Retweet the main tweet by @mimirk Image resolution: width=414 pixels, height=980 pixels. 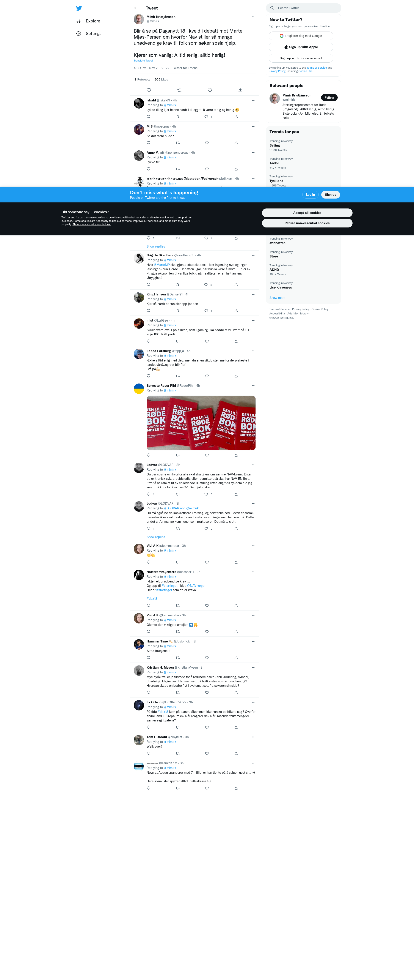179,90
